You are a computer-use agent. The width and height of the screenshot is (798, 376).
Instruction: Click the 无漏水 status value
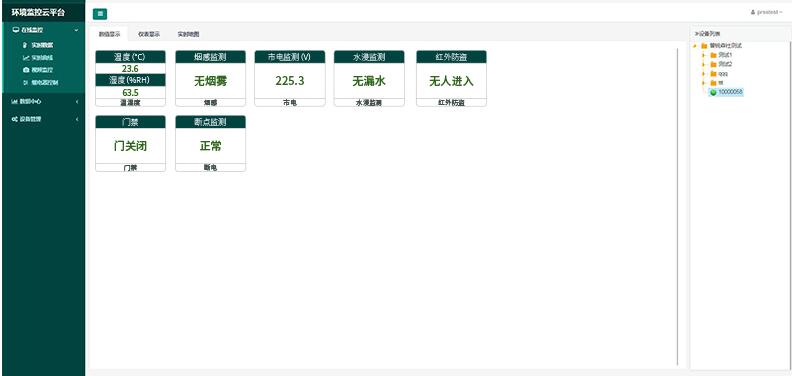[x=369, y=81]
